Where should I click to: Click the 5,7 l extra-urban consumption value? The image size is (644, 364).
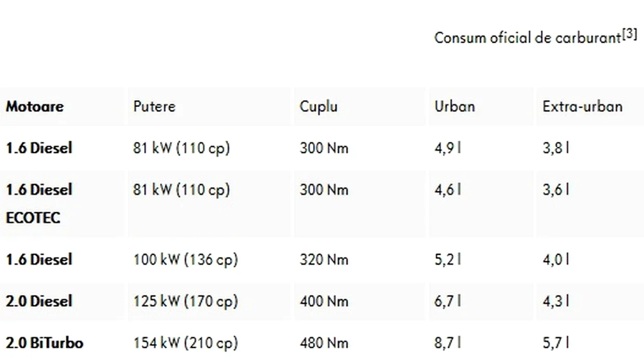coord(556,343)
